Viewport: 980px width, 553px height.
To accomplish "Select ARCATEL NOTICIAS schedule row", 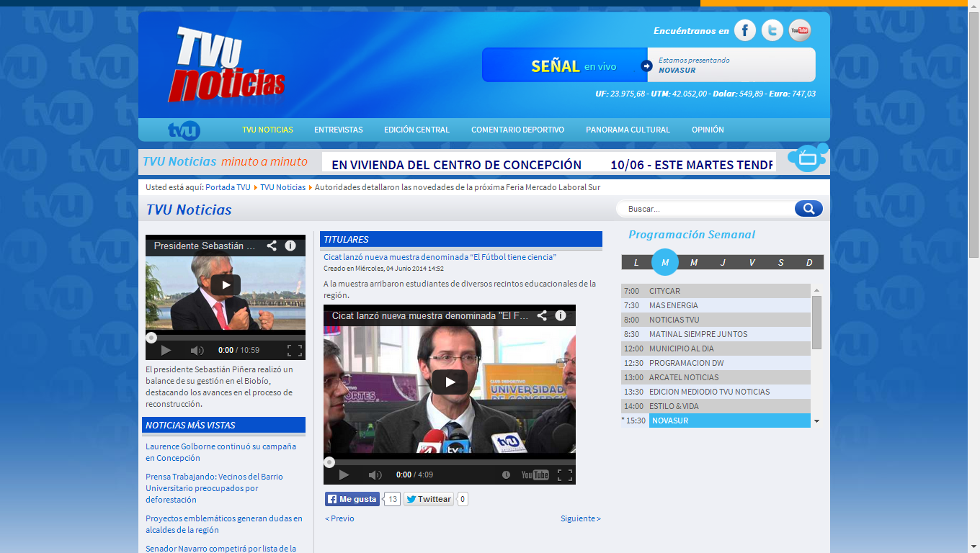I will (716, 377).
